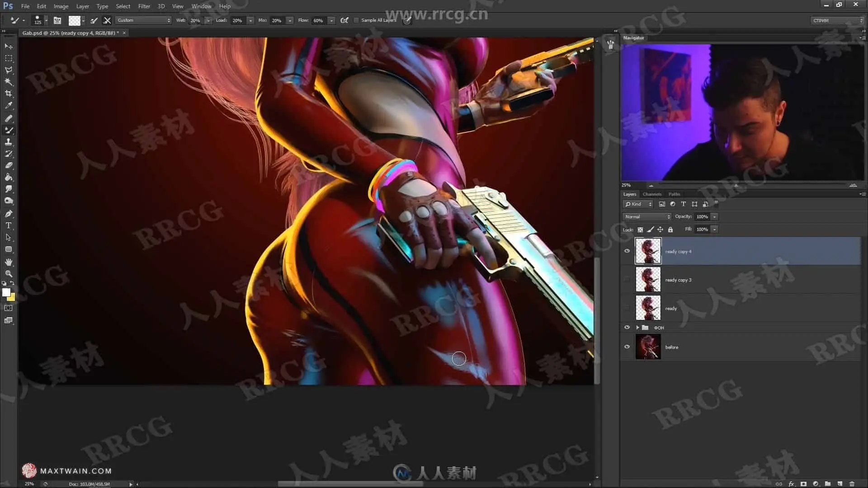Select the Crop tool

pos(9,94)
